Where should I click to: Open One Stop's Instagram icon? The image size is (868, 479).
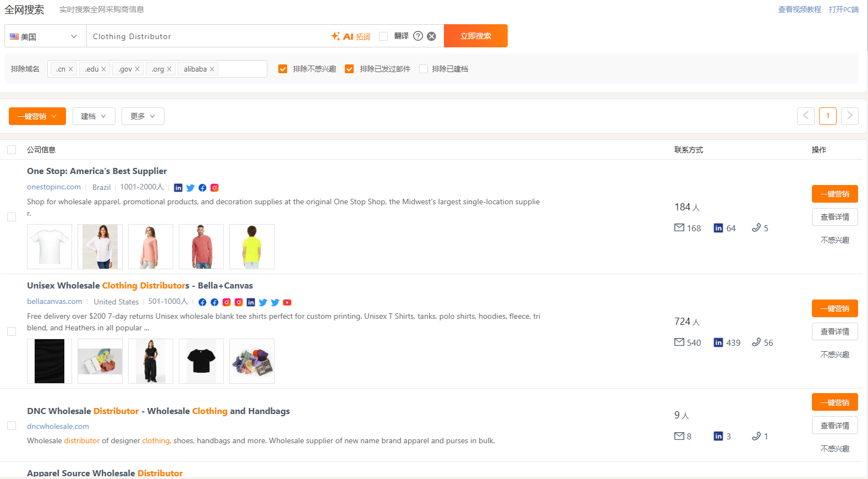(215, 188)
